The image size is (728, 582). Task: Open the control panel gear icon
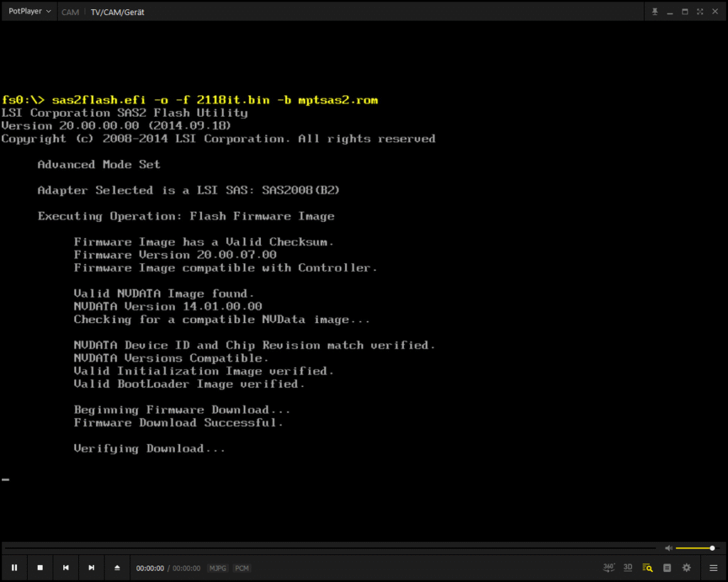point(687,568)
